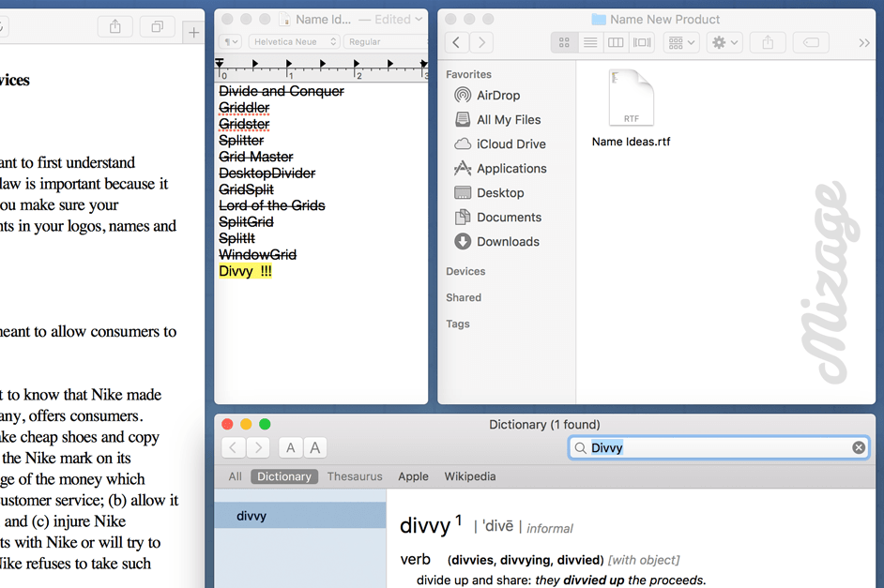884x588 pixels.
Task: Click the Finder share button
Action: coord(768,42)
